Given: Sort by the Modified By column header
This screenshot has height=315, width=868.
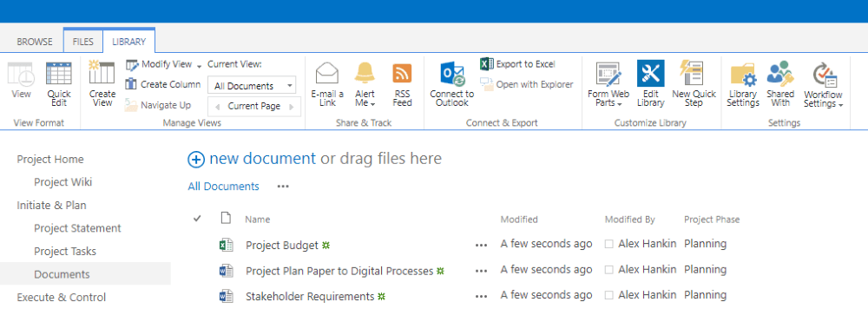Looking at the screenshot, I should 630,220.
